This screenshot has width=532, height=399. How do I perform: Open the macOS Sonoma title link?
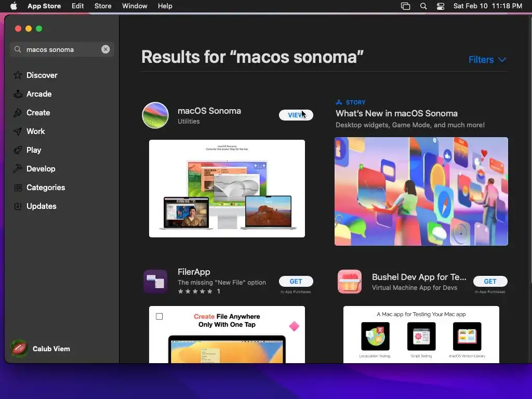coord(209,111)
